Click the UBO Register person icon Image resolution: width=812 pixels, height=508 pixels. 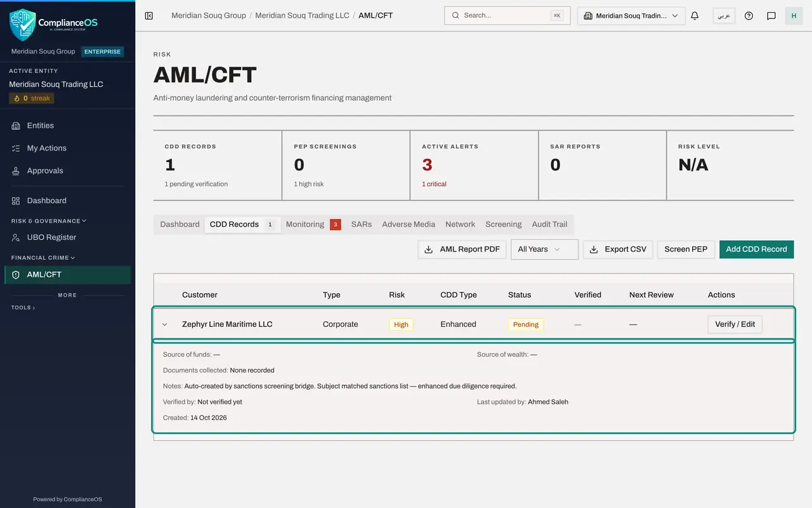[x=16, y=237]
